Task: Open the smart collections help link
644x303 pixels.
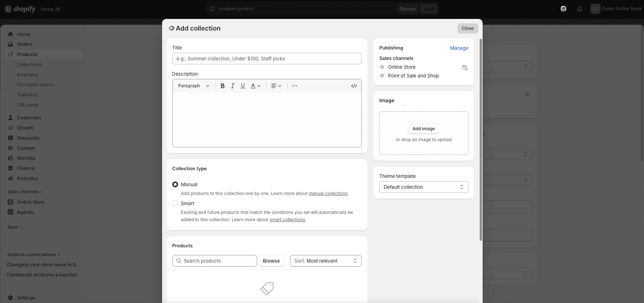Action: pos(287,220)
